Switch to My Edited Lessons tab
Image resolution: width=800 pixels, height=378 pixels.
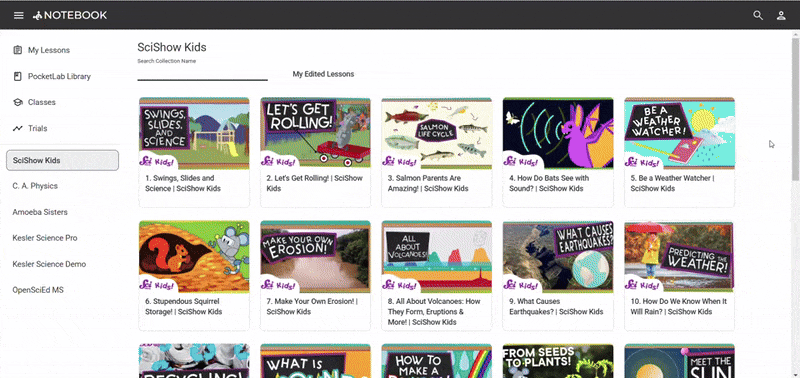pos(323,74)
